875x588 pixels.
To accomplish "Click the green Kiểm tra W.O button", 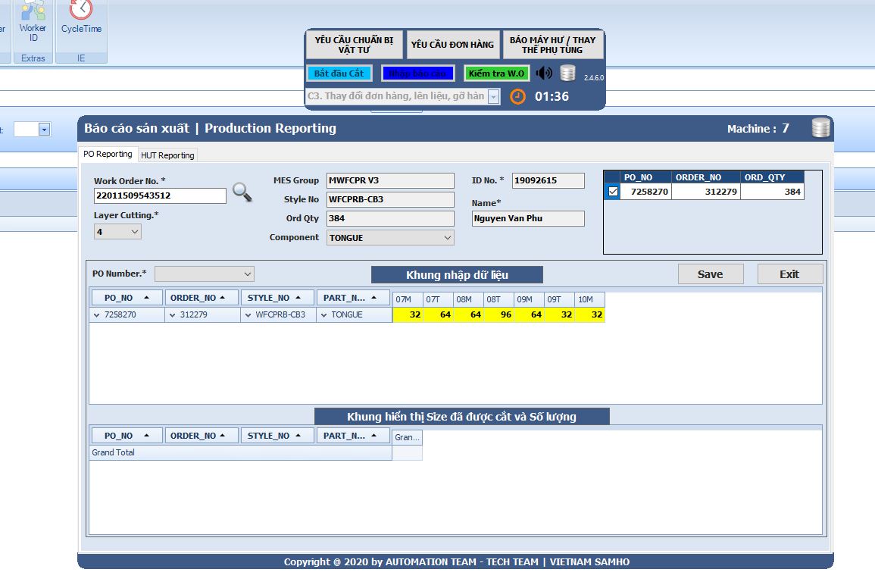I will (496, 73).
